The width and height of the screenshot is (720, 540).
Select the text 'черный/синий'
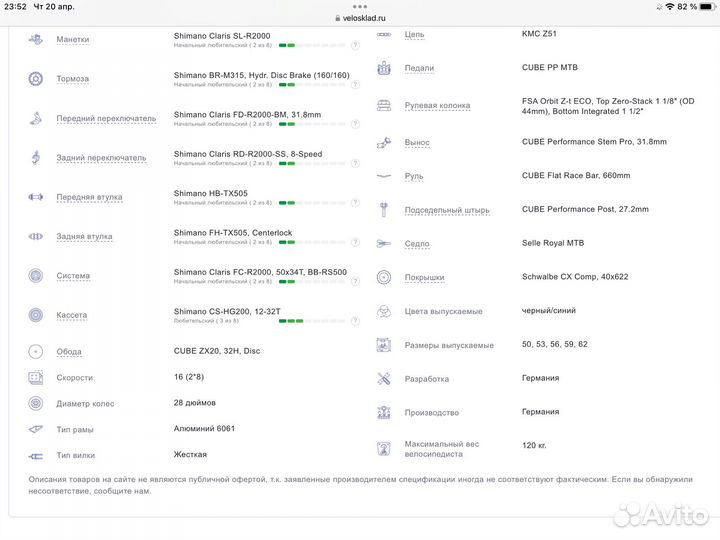click(549, 311)
